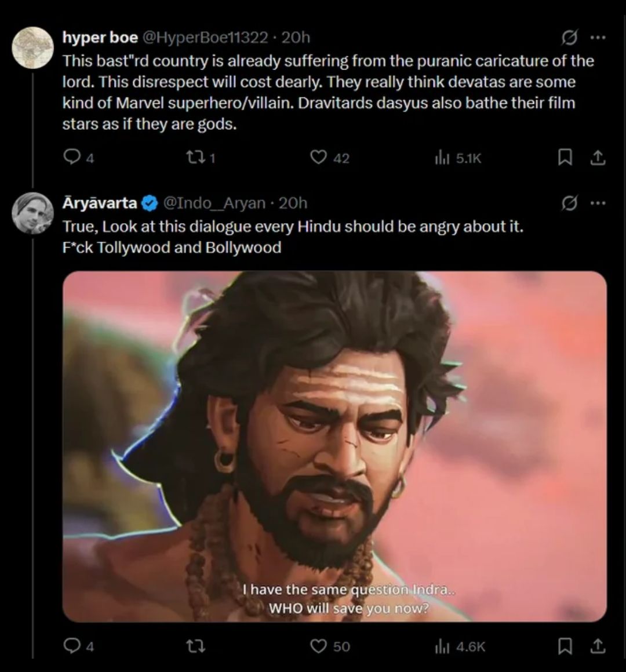Open the @Indo_Aryan handle link
Image resolution: width=626 pixels, height=672 pixels.
point(214,204)
